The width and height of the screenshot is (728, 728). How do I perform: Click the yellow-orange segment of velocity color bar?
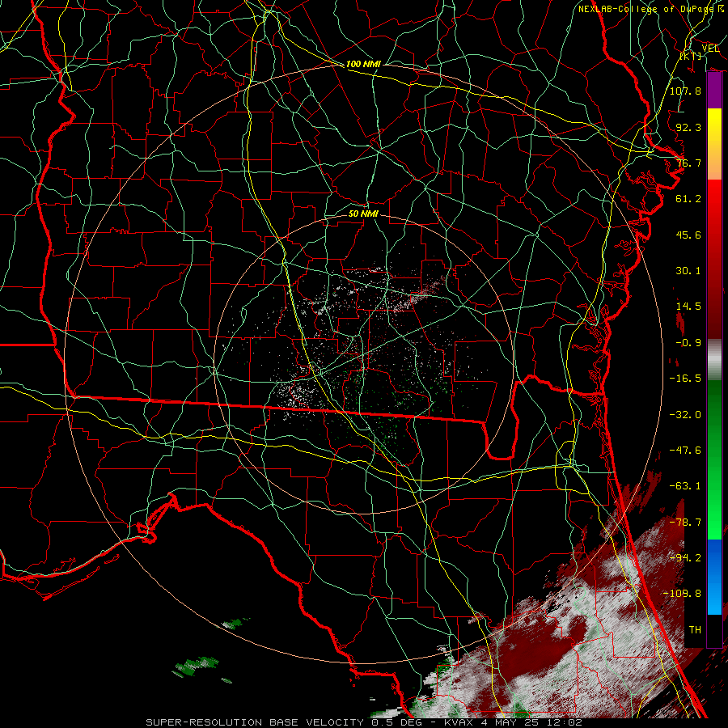pos(714,144)
